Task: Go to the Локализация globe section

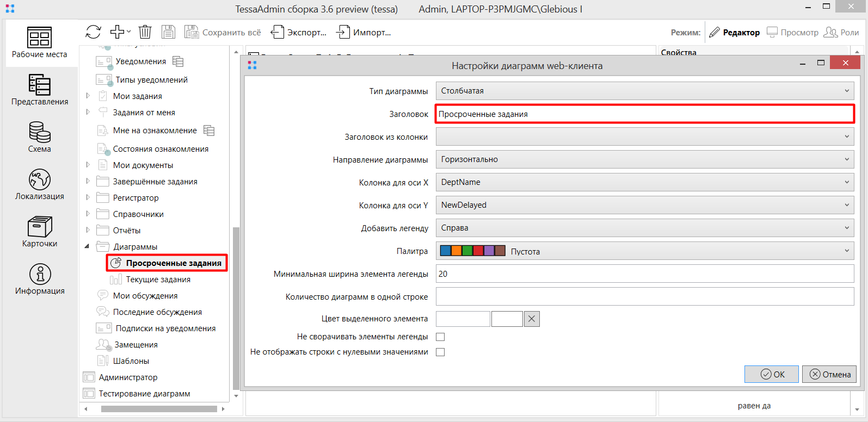Action: point(40,184)
